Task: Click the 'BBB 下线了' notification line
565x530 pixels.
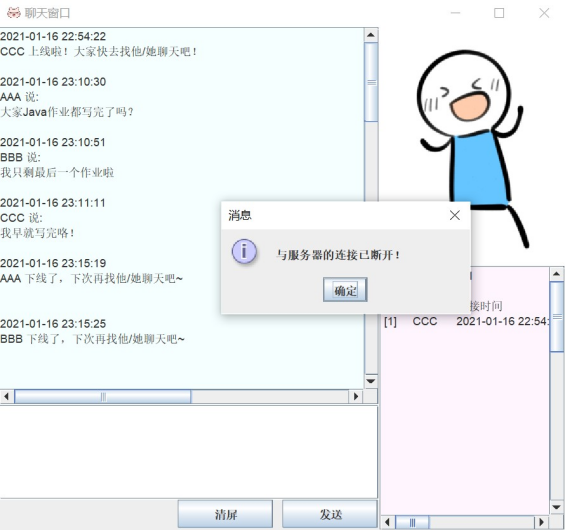Action: pos(92,339)
